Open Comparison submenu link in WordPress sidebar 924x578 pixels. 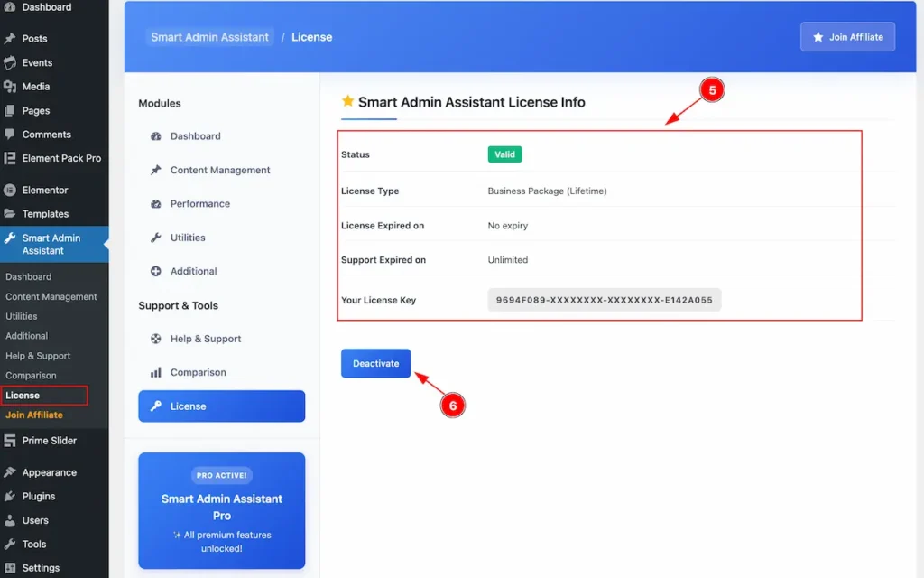point(31,375)
